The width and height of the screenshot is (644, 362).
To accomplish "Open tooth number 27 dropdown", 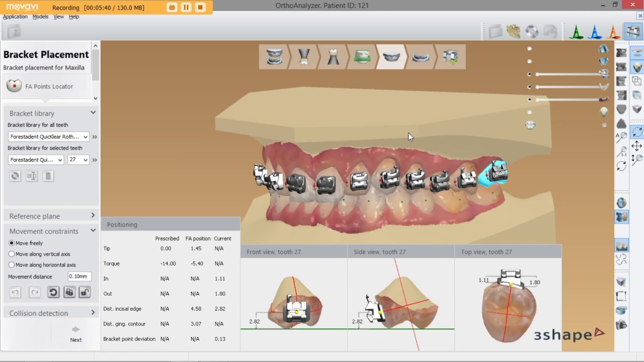I will [x=78, y=160].
